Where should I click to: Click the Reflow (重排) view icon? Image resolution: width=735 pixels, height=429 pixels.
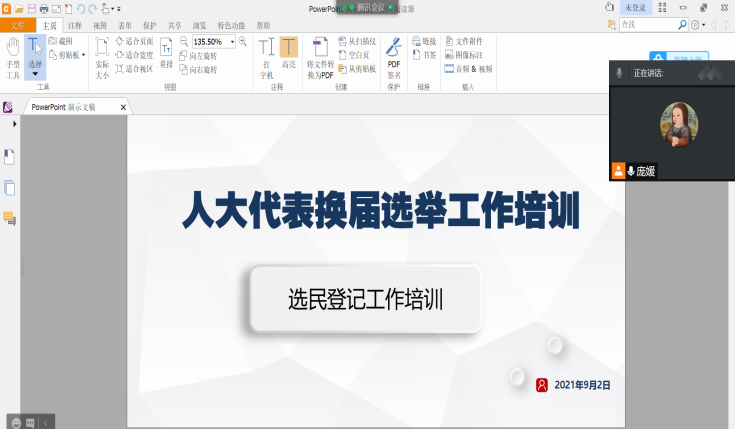pos(167,54)
